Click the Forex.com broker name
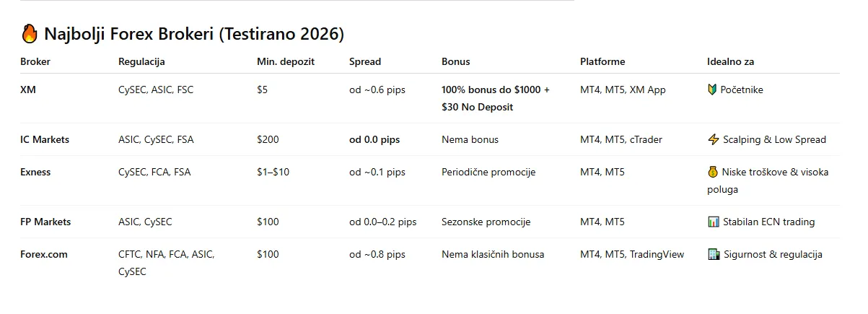Viewport: 868px width, 314px height. point(44,255)
